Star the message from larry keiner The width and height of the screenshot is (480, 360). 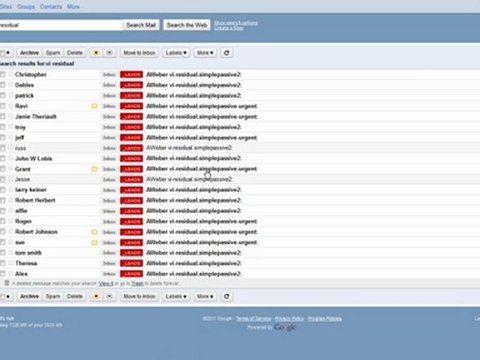coord(11,190)
